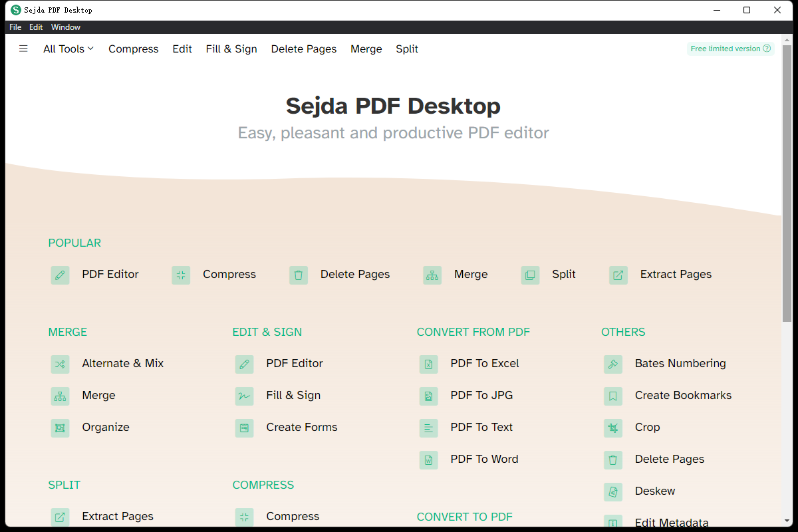Click the Organize icon under Merge
The width and height of the screenshot is (798, 532).
[61, 428]
